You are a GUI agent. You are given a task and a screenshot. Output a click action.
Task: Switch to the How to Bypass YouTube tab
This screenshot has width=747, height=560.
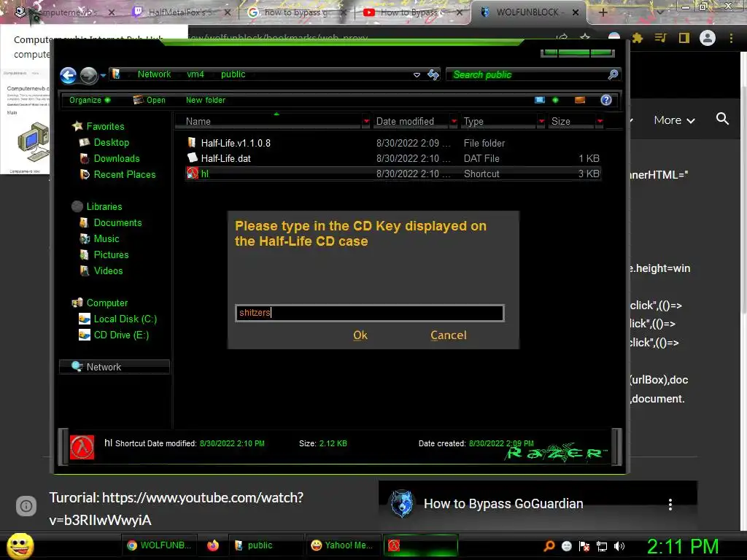pyautogui.click(x=413, y=12)
